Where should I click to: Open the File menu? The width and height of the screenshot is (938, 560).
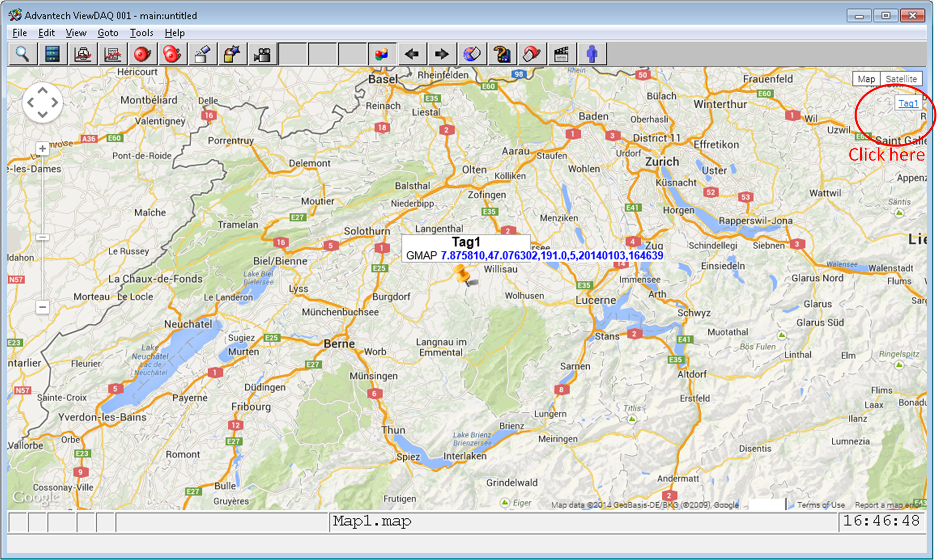(20, 33)
